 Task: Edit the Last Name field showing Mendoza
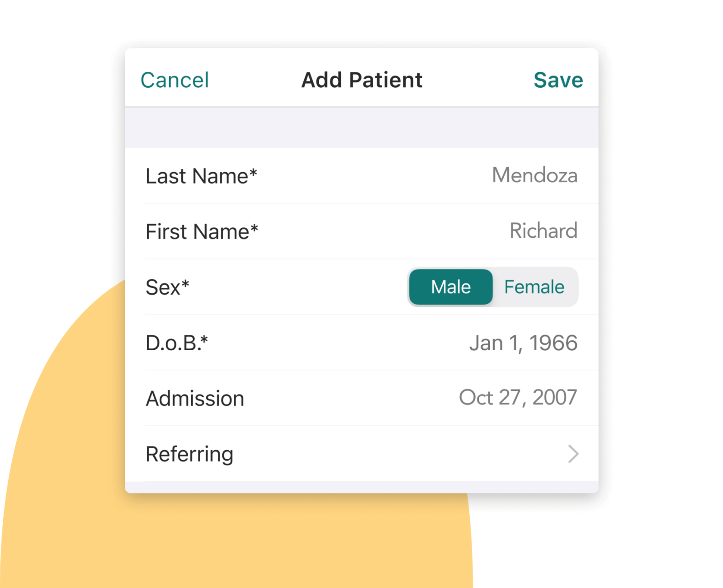(x=535, y=176)
